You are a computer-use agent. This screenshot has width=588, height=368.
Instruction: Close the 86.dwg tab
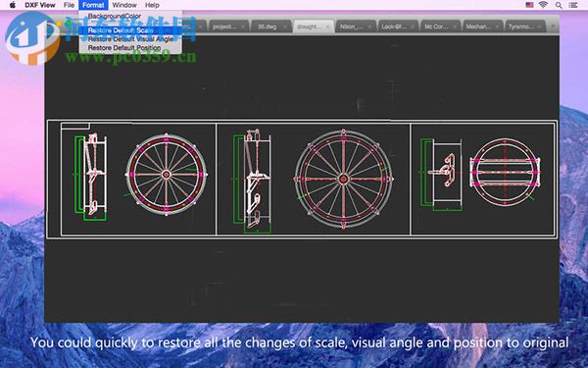click(285, 27)
